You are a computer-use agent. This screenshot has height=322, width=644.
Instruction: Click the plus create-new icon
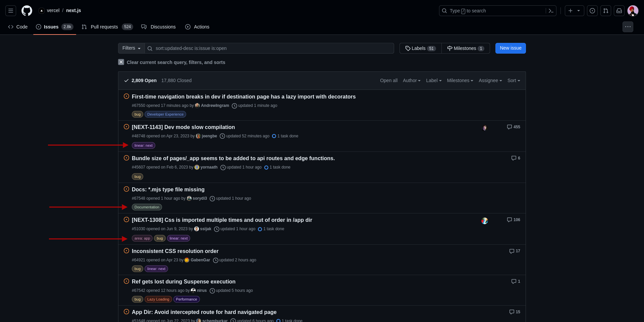click(571, 11)
